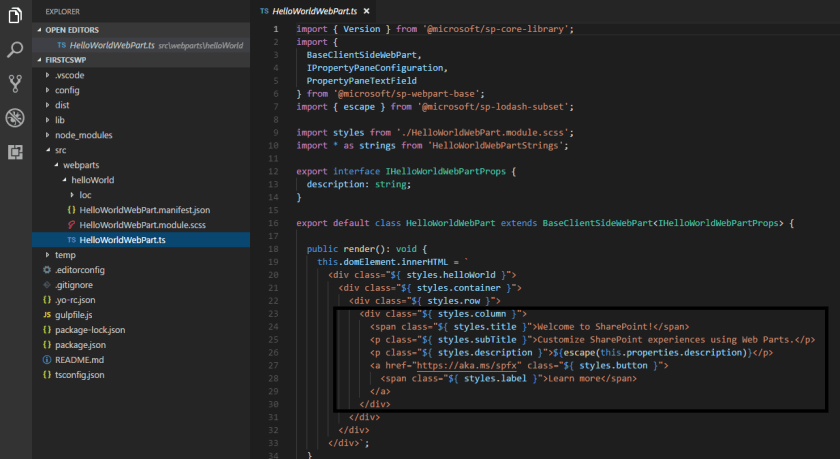
Task: Select the HelloWorldWebPart.ts editor tab
Action: pyautogui.click(x=306, y=10)
